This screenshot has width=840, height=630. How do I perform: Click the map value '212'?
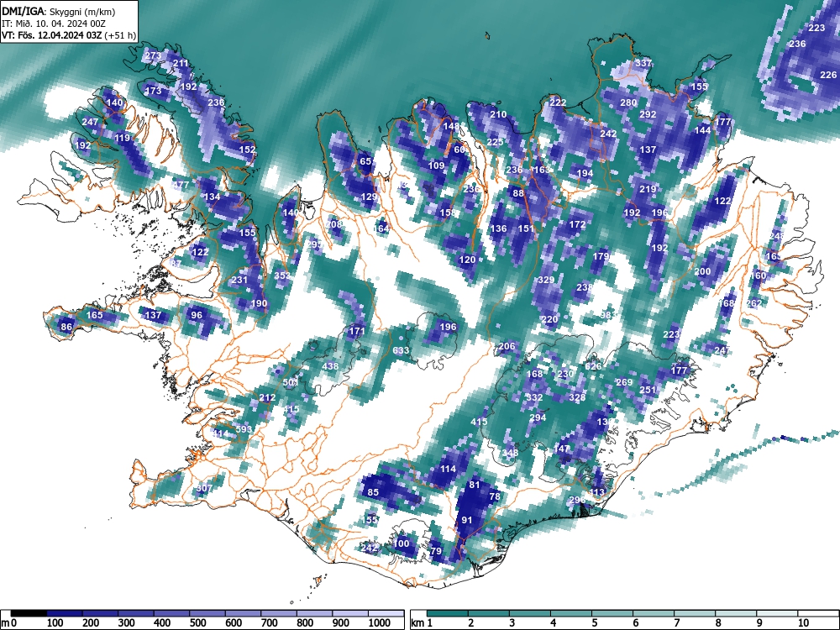click(x=267, y=397)
